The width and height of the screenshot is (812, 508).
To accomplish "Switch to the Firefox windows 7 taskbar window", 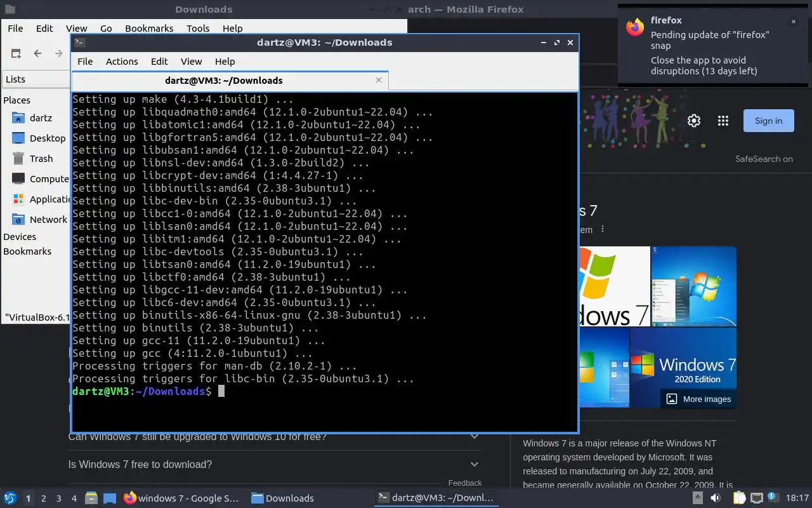I will click(181, 498).
